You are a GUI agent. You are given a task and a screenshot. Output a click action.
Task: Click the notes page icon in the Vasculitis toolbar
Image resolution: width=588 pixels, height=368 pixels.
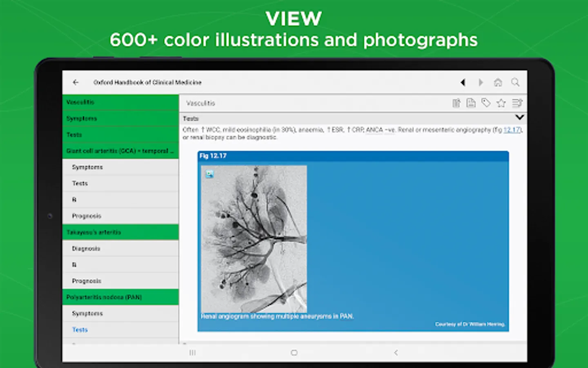click(x=471, y=103)
